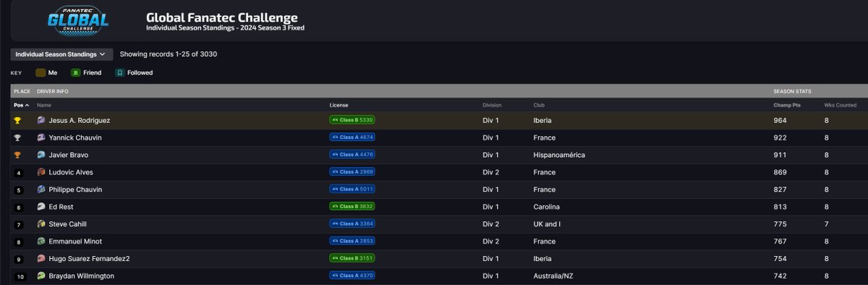Open driver Jesus A. Rodriguez
868x285 pixels.
(x=80, y=120)
